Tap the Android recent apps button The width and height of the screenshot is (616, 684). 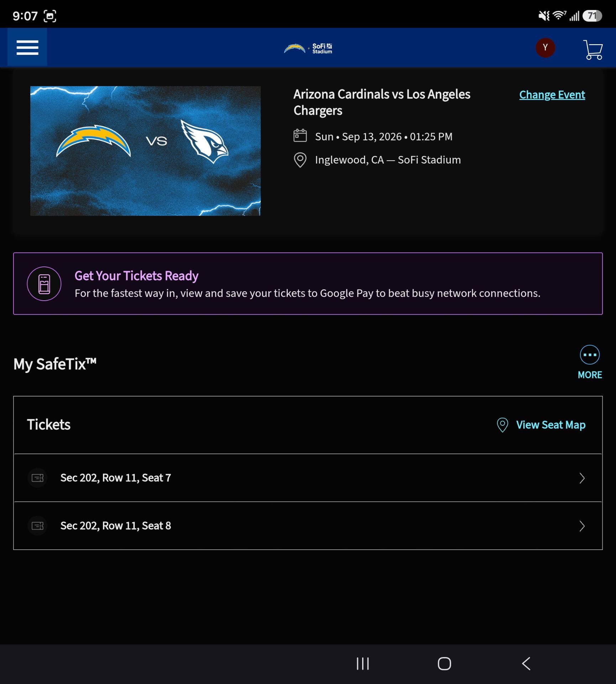[x=362, y=664]
